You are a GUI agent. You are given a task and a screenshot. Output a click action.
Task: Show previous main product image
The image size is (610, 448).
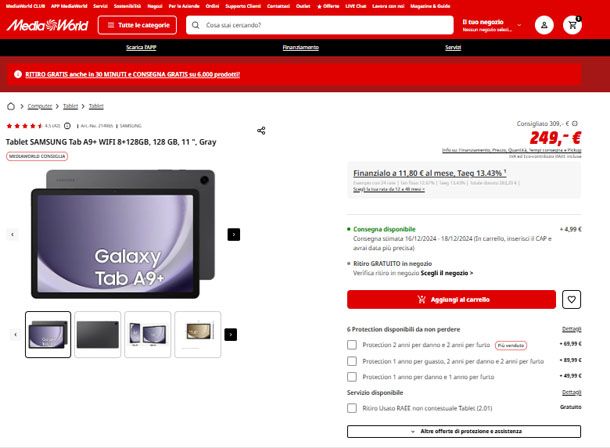12,234
